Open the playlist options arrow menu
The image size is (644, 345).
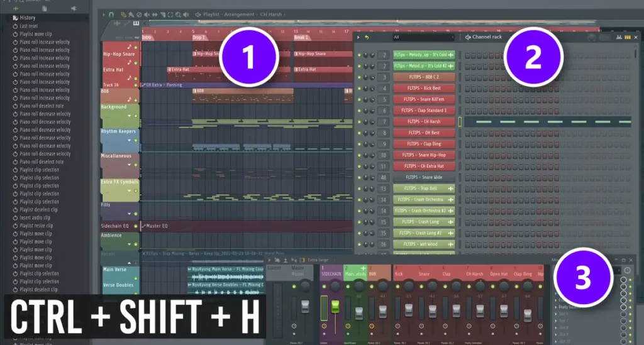tap(104, 14)
